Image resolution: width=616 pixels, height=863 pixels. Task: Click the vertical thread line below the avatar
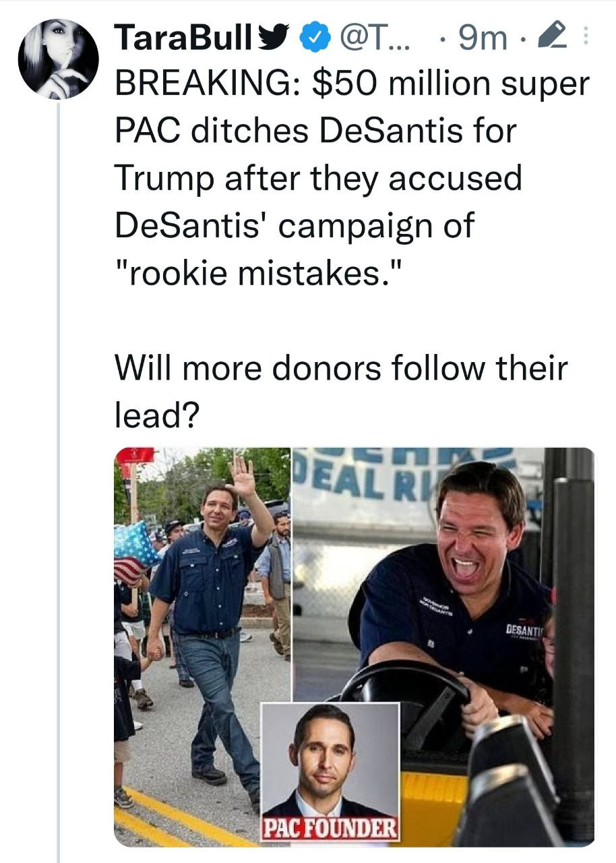tap(59, 472)
